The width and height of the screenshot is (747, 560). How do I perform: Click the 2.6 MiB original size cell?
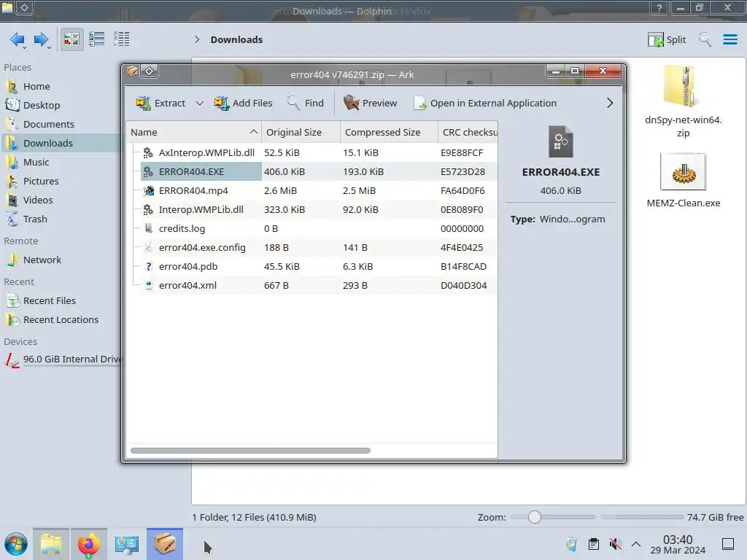(x=281, y=190)
